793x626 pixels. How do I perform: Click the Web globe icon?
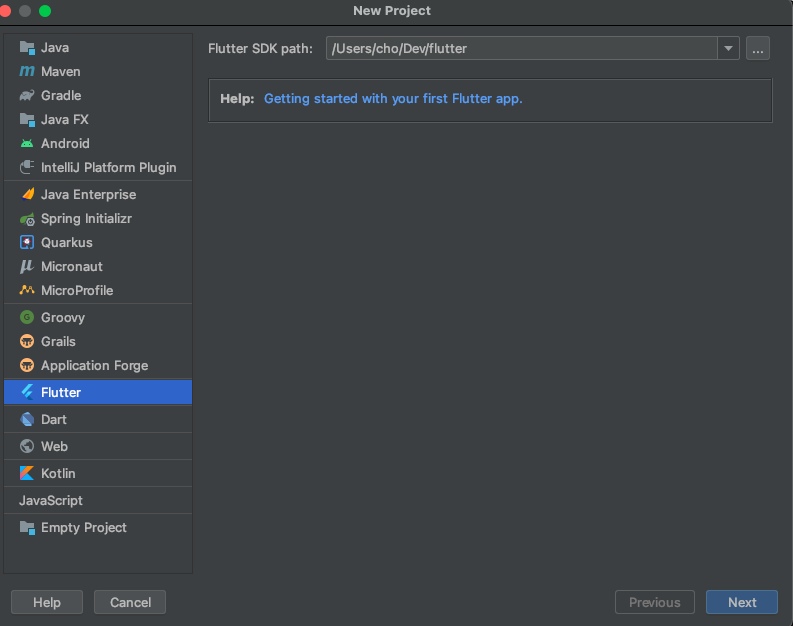(27, 446)
